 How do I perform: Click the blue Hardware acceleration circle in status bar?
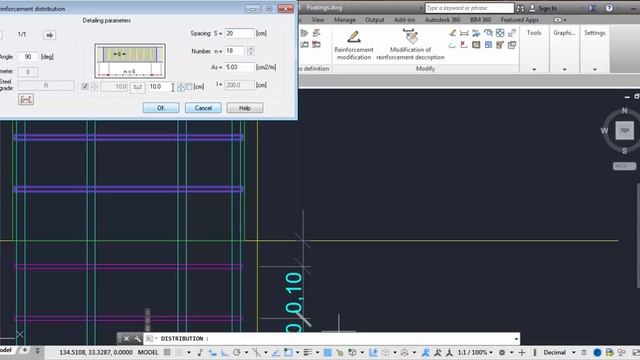pyautogui.click(x=597, y=352)
